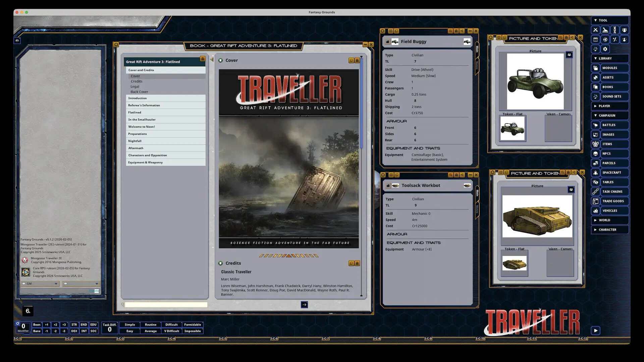Select the dice roller tool icon

[605, 39]
